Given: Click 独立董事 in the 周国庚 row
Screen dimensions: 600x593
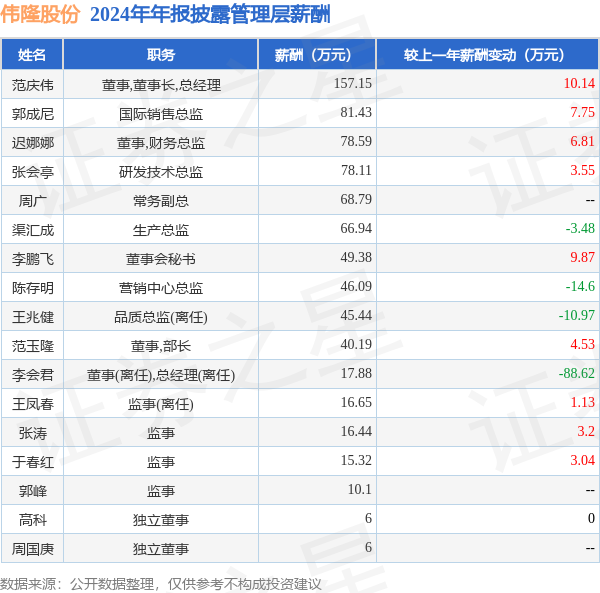Looking at the screenshot, I should point(161,549).
